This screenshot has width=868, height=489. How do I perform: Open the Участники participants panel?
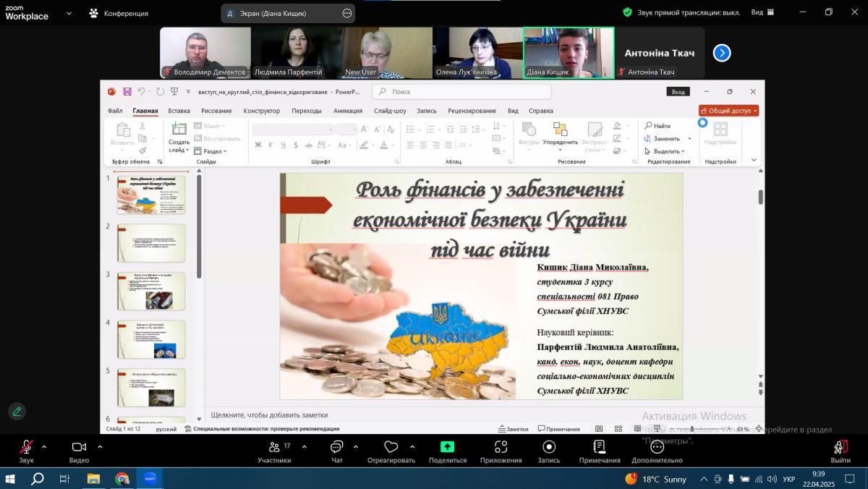[x=274, y=447]
